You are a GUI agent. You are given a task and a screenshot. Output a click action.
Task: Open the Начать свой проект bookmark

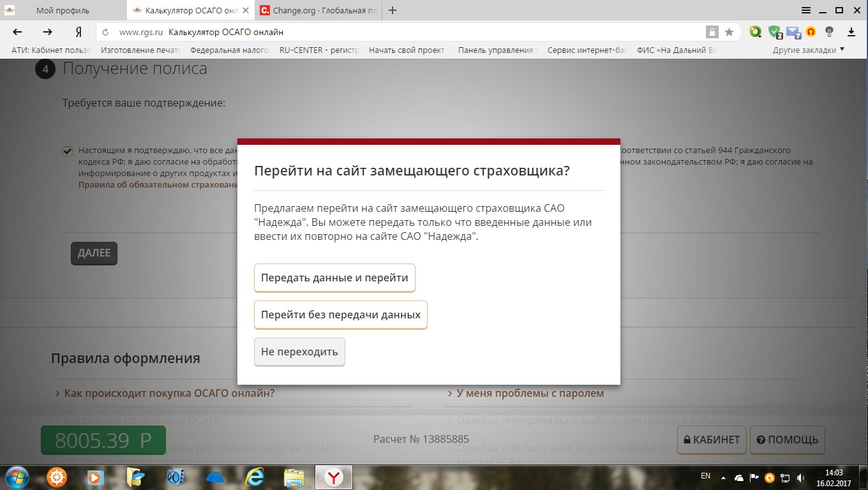[409, 50]
